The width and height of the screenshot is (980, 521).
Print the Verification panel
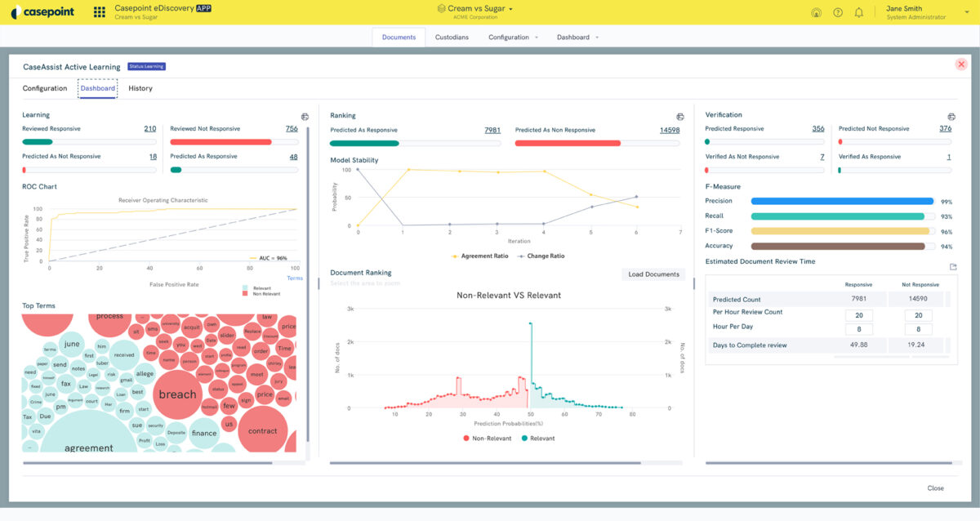coord(950,115)
